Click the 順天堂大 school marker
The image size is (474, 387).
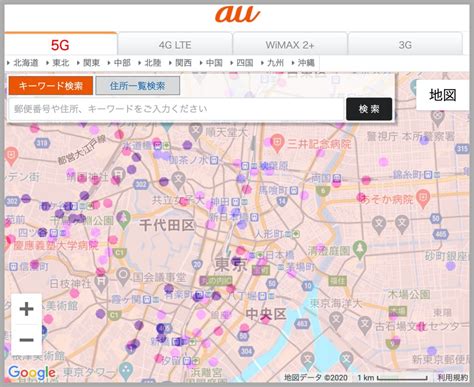pyautogui.click(x=195, y=131)
